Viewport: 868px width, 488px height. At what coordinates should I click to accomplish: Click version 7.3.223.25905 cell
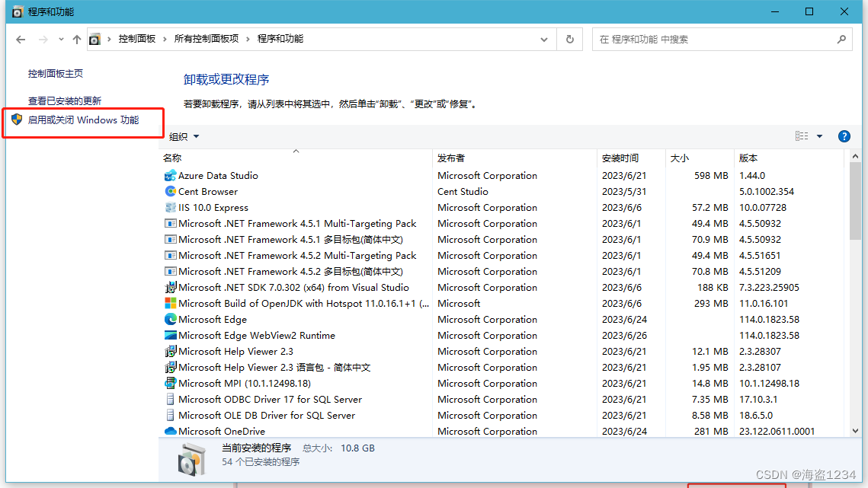coord(770,288)
